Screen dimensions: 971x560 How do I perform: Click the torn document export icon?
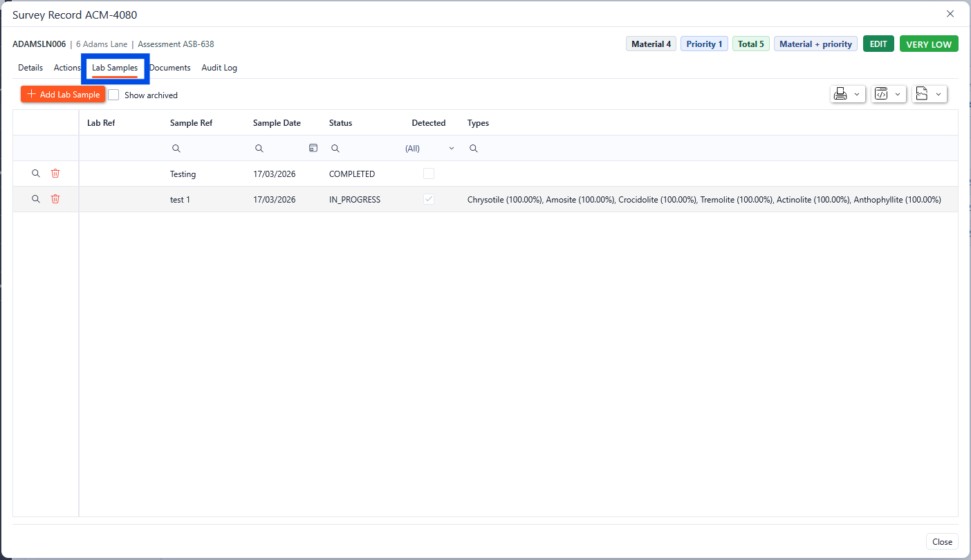coord(921,94)
